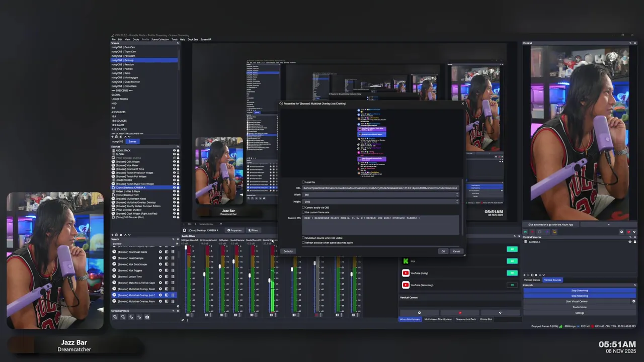Click Virtual Camera settings gear icon
The image size is (644, 362).
coord(633,301)
